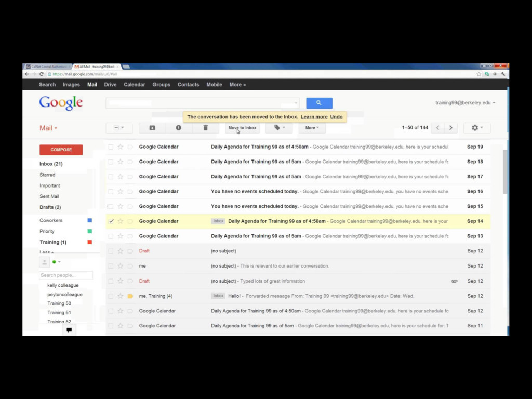
Task: Click the green Priority label color
Action: coord(89,231)
